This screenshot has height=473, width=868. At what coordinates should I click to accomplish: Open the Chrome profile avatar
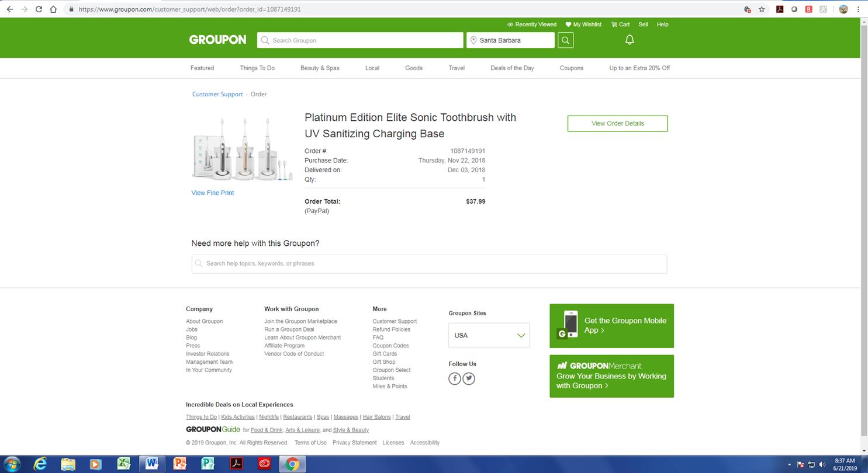[x=843, y=9]
